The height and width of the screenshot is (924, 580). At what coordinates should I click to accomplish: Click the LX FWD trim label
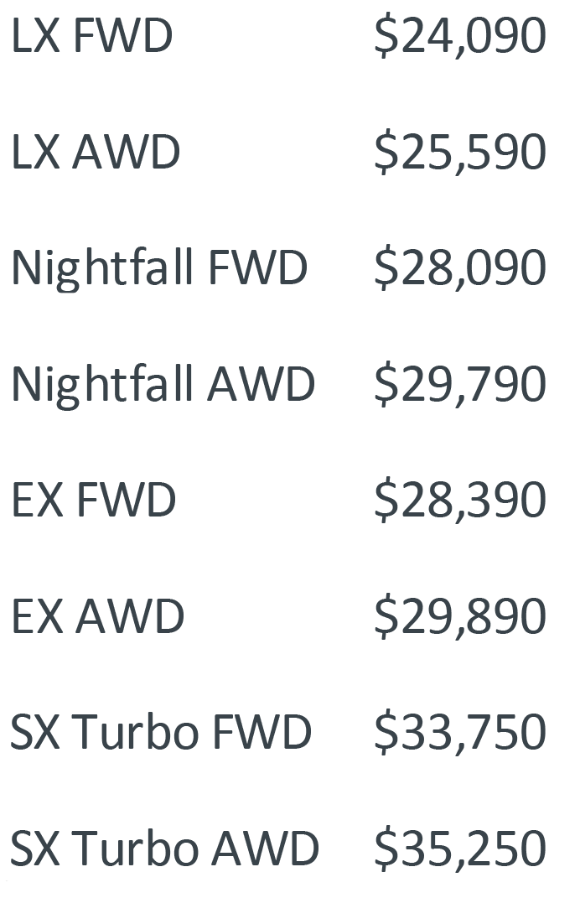(x=92, y=36)
